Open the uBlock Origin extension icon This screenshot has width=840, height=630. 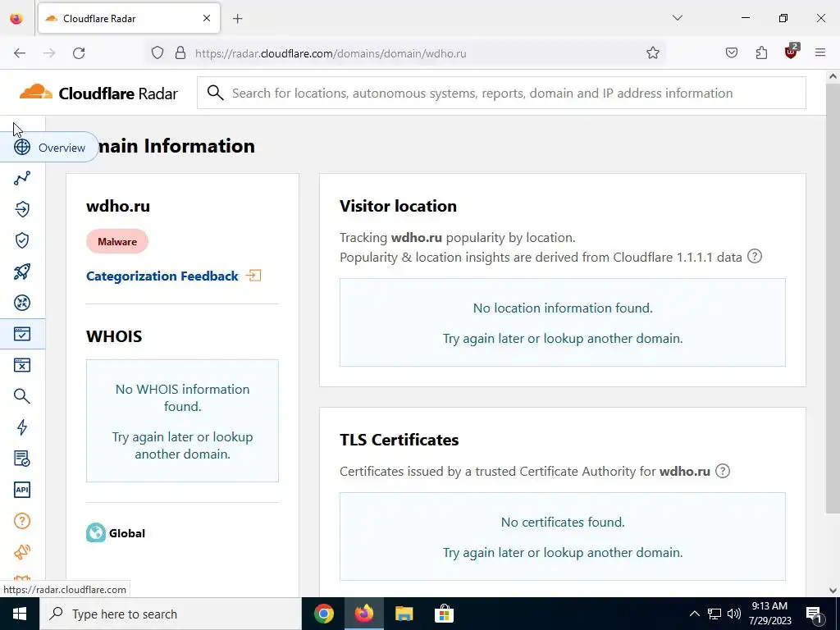point(792,52)
